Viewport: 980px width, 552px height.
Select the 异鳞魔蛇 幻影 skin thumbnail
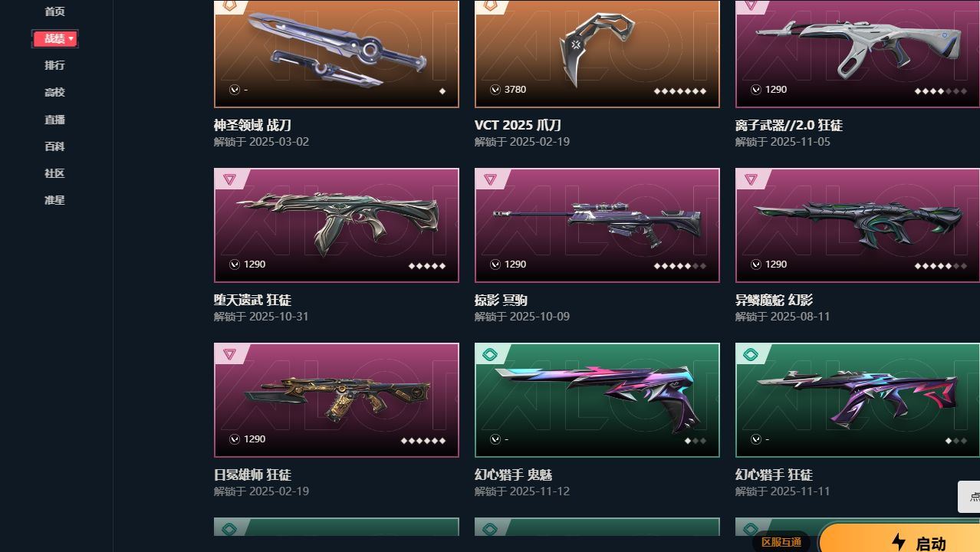(x=857, y=225)
